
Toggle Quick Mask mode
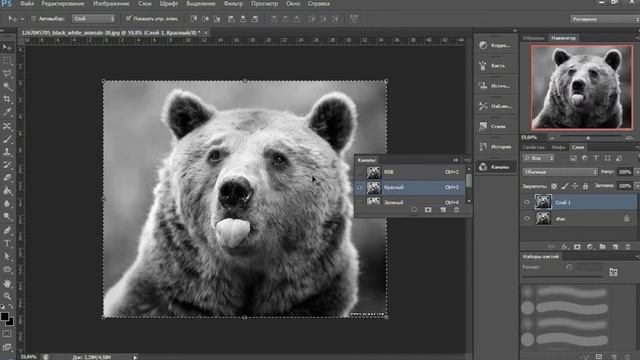(7, 334)
